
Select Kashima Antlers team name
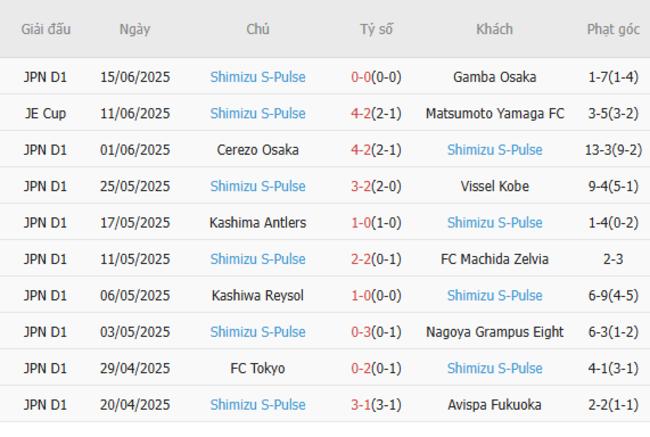258,222
